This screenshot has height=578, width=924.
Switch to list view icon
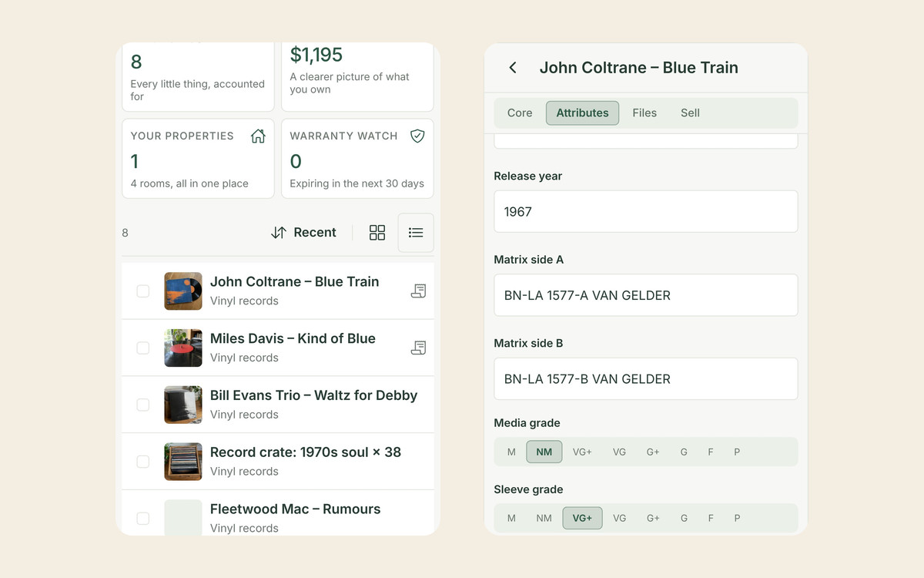coord(416,233)
